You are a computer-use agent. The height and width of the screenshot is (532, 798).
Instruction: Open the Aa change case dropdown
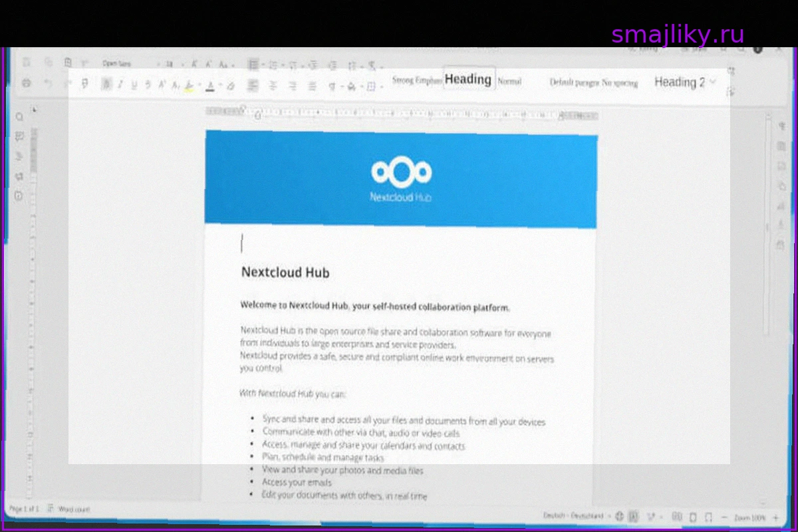tap(226, 65)
